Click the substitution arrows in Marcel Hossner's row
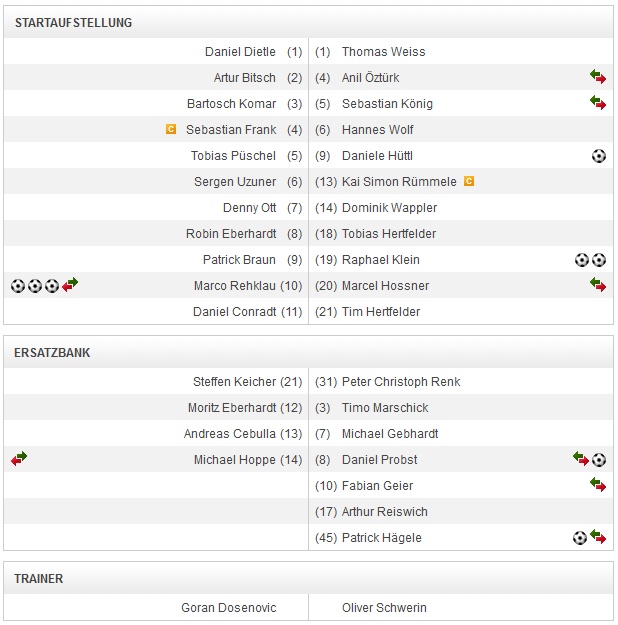 point(597,286)
